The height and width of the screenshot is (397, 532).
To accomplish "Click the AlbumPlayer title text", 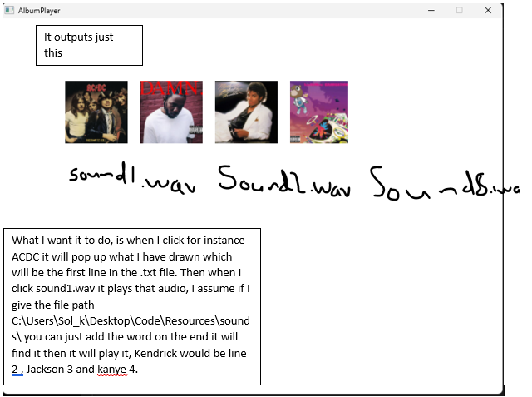I will tap(39, 11).
